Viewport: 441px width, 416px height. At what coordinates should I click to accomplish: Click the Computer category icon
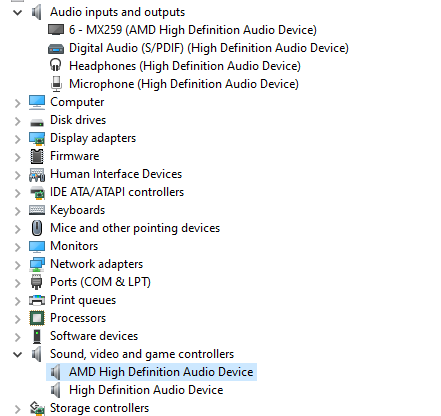point(37,102)
